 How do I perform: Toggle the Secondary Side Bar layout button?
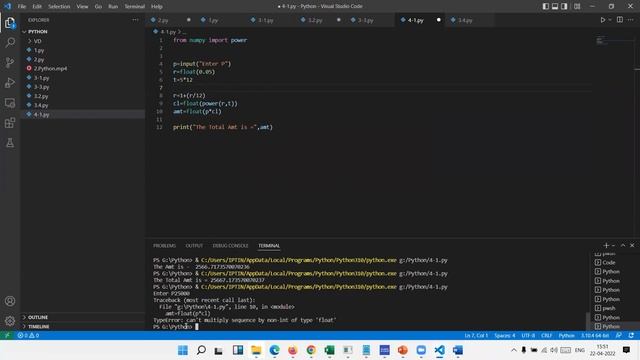[564, 7]
